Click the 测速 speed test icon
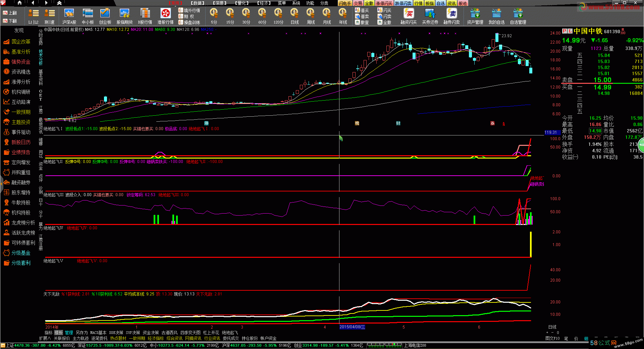Screen dimensions: 644x349 click(49, 16)
